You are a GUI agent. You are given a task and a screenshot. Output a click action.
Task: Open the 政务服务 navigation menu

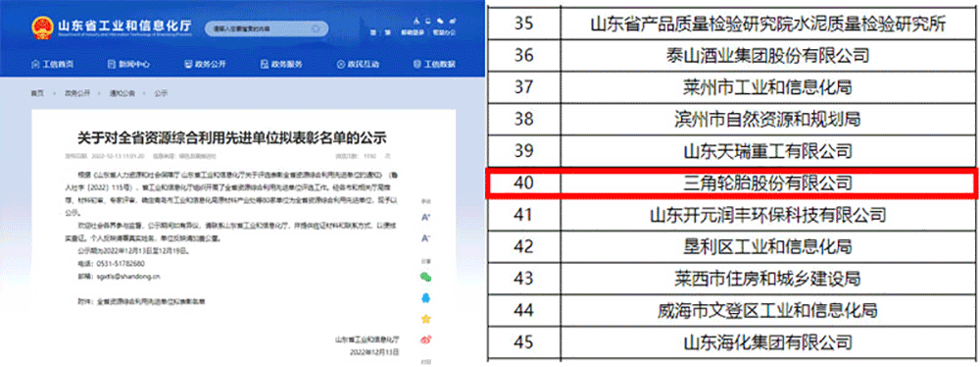click(x=281, y=65)
